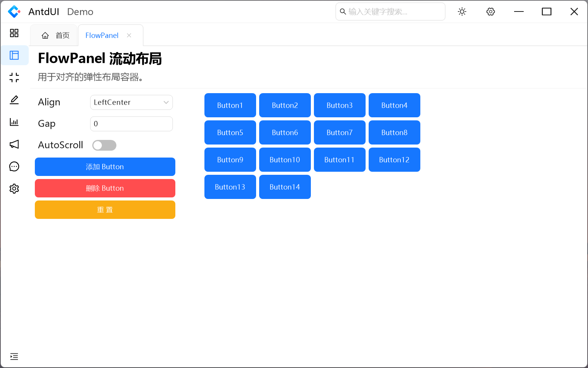
Task: Select the layout panel icon in sidebar
Action: click(x=14, y=56)
